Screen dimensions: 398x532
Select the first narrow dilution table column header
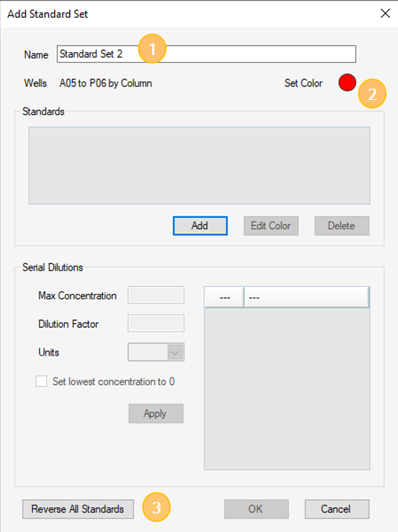point(224,297)
